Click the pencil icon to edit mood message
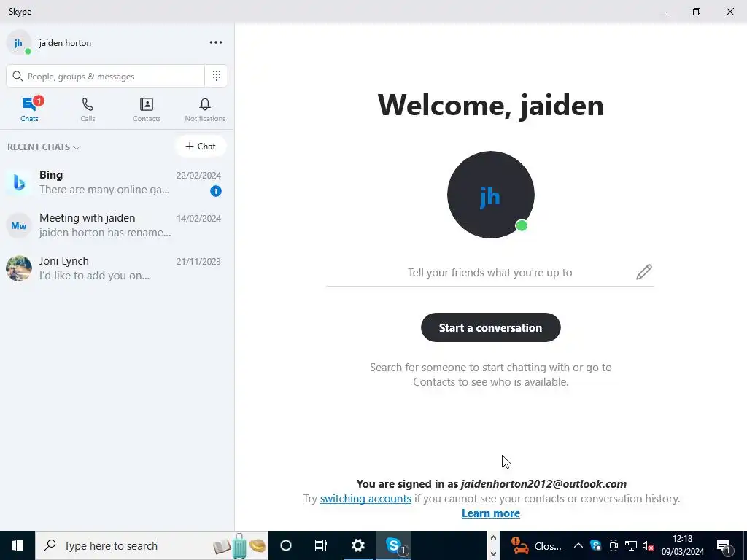Screen dimensions: 747x560 pyautogui.click(x=643, y=273)
